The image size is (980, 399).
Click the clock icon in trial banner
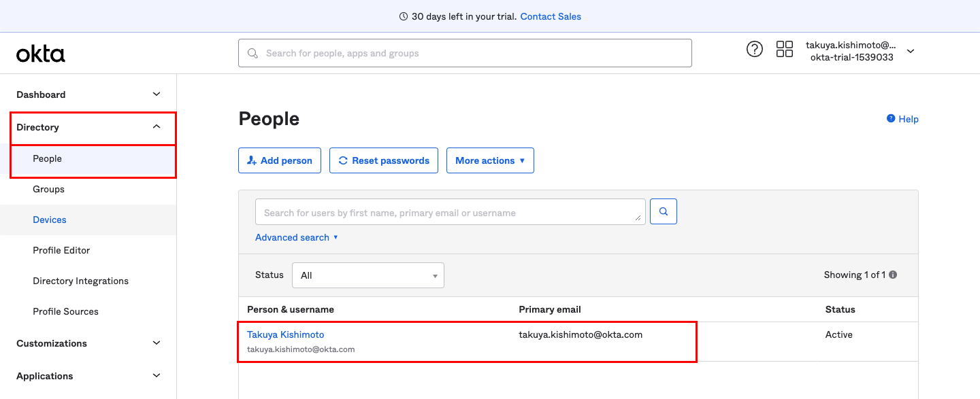click(x=404, y=16)
